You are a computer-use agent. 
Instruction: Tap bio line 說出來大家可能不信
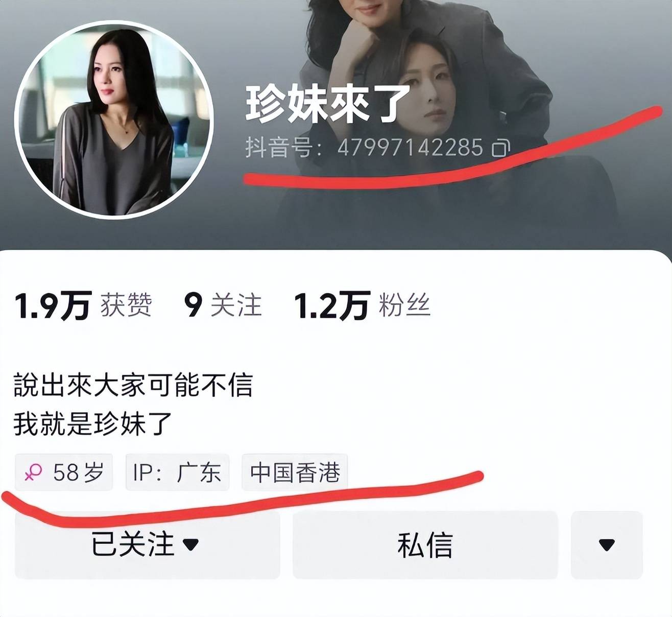133,385
